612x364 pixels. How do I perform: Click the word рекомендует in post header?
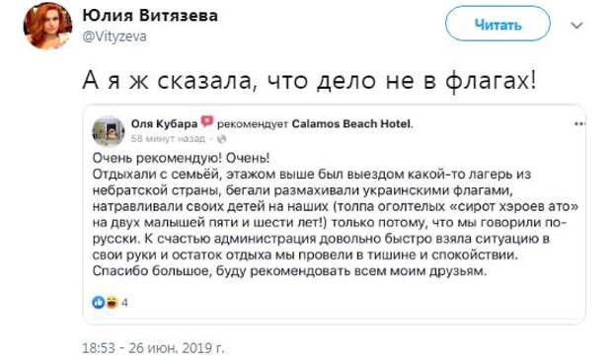tap(252, 124)
